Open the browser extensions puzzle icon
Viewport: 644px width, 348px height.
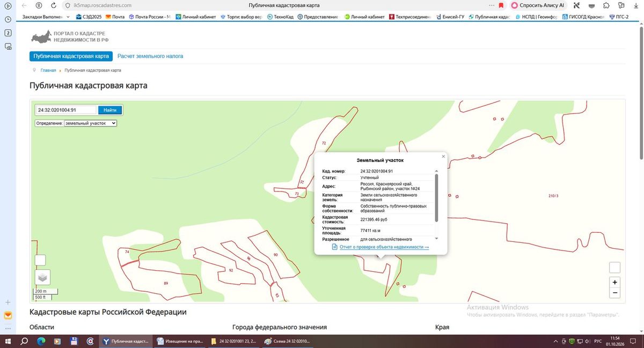(606, 5)
